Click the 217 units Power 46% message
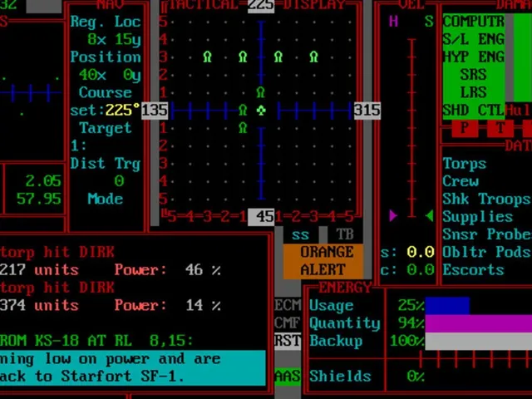 click(111, 270)
